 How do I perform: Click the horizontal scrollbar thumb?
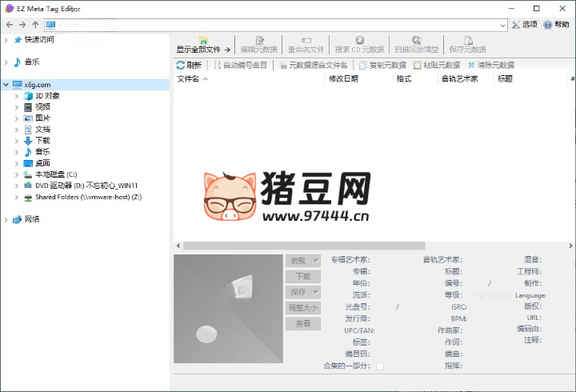pos(304,246)
